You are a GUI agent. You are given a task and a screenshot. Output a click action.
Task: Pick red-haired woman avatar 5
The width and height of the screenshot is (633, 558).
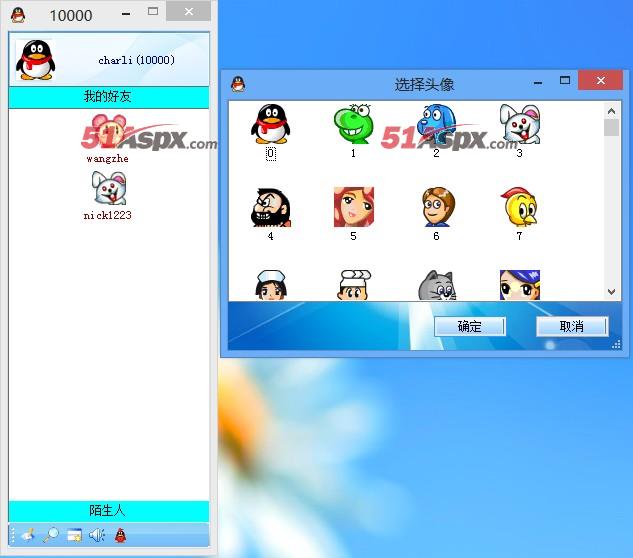pyautogui.click(x=354, y=207)
